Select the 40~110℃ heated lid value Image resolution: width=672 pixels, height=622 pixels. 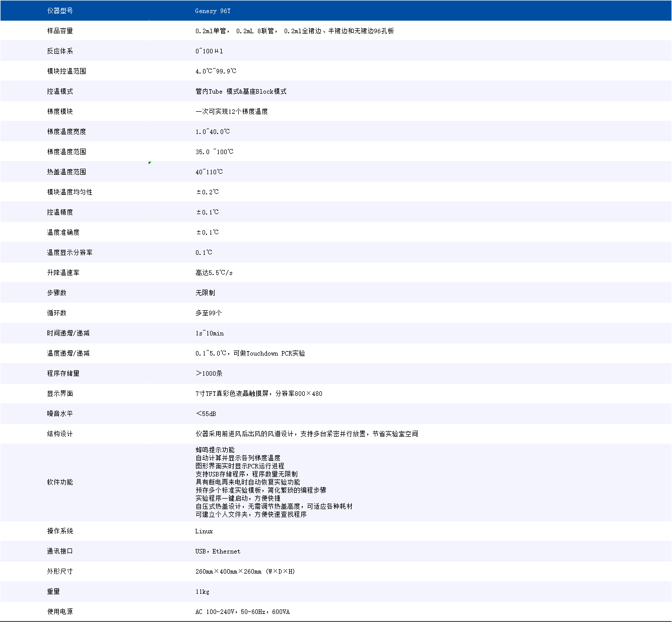pyautogui.click(x=209, y=172)
